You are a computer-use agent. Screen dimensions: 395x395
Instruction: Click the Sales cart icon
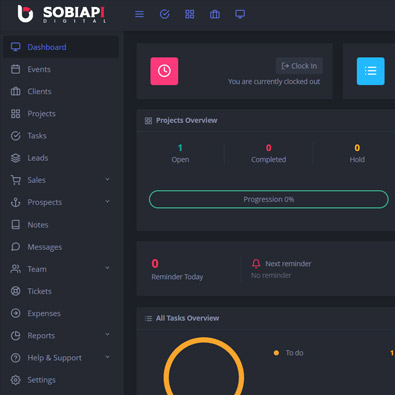click(x=16, y=180)
